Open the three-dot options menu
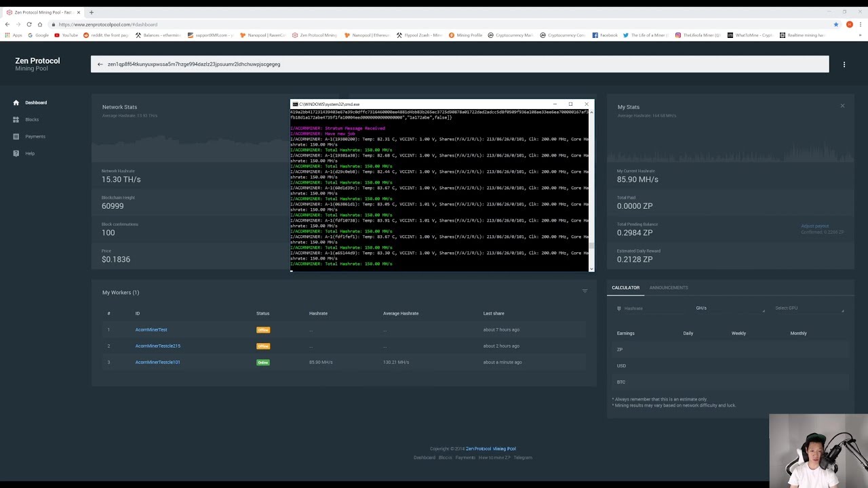 [844, 64]
